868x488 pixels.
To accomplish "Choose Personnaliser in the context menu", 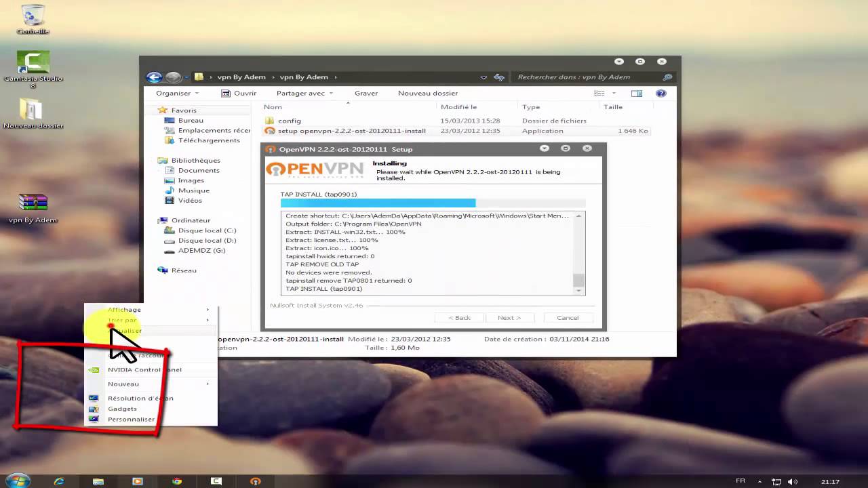I will tap(150, 419).
